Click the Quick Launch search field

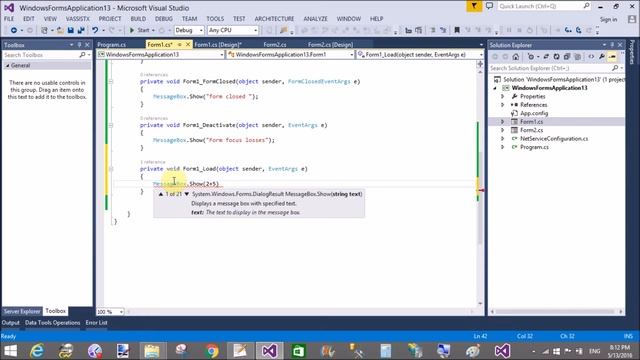click(544, 6)
